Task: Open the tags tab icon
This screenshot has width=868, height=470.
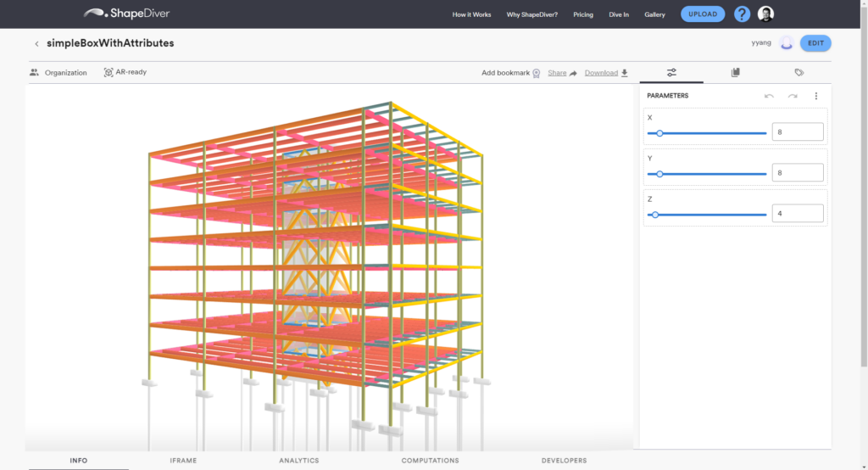Action: [798, 73]
